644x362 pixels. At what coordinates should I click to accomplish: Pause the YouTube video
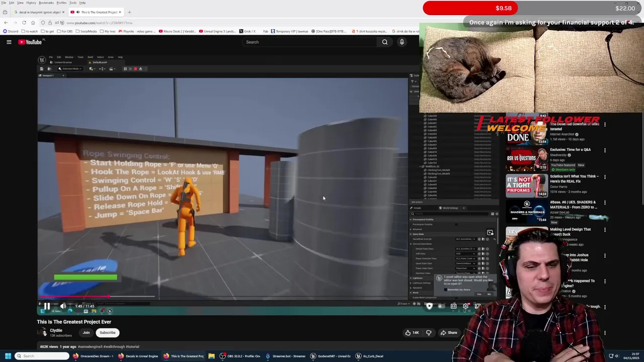pos(47,306)
